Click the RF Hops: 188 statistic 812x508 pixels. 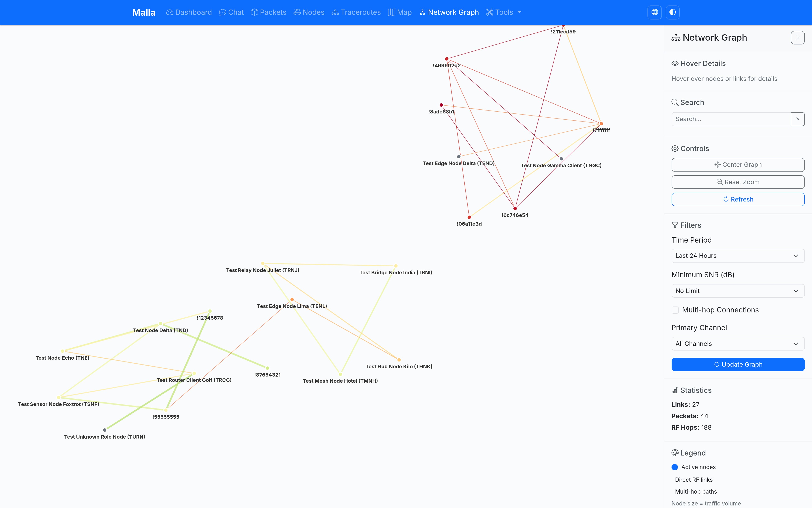click(x=691, y=427)
